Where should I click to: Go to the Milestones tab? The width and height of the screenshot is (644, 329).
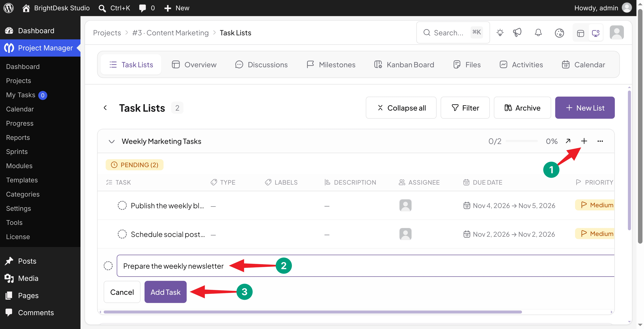tap(331, 65)
